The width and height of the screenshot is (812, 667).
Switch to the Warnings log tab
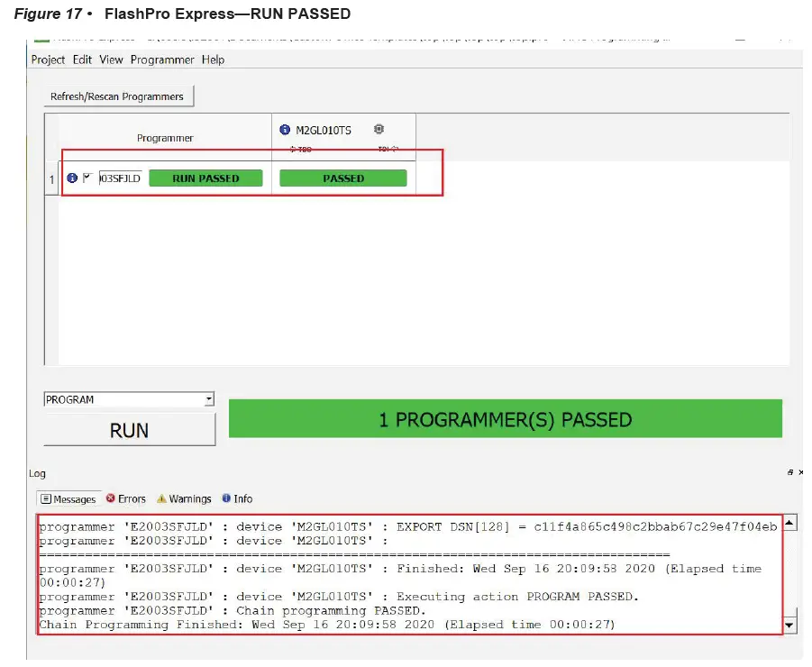pos(184,498)
